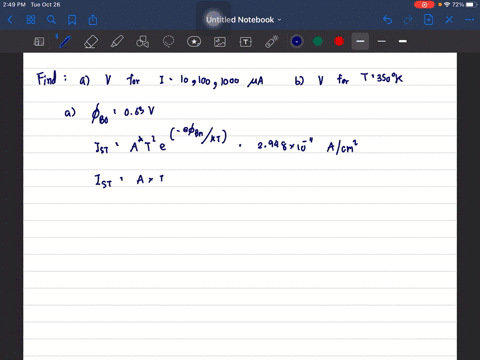Tap the handwritten '0.63 V' value
This screenshot has height=360, width=480.
coord(139,112)
